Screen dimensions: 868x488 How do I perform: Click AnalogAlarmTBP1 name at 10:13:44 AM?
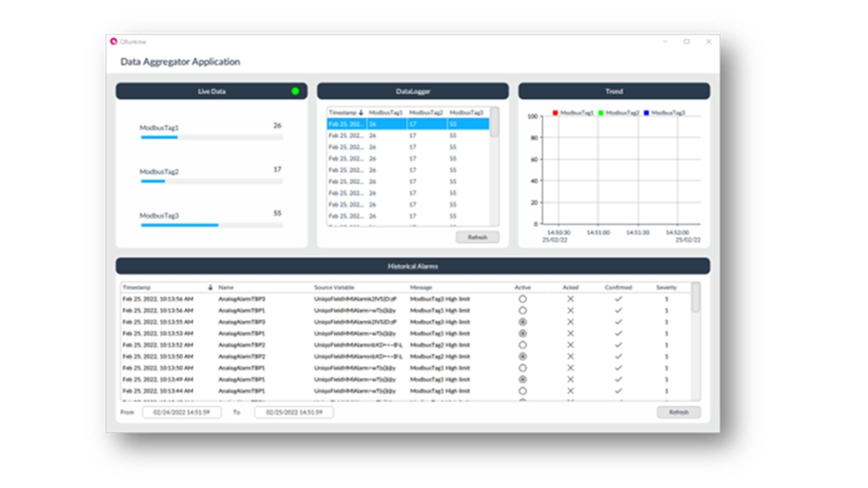[x=242, y=391]
